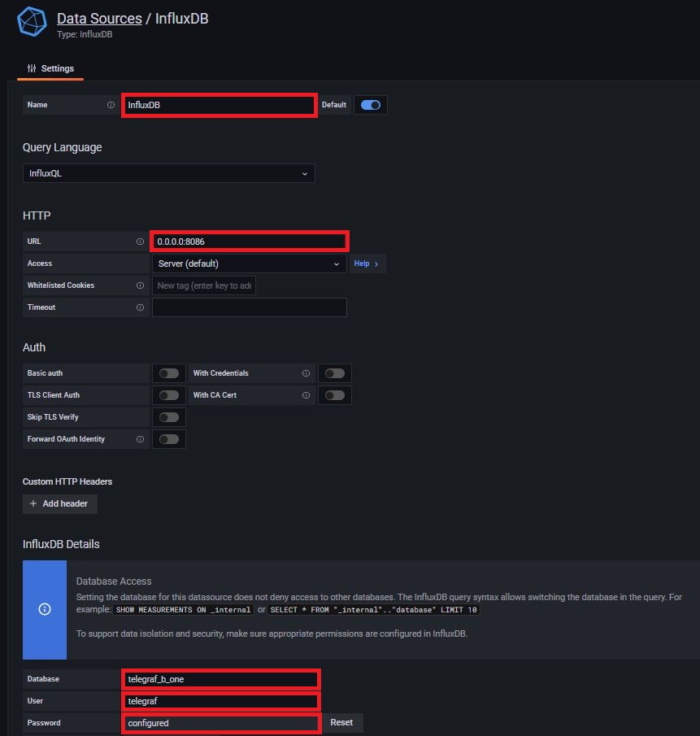
Task: Click the Whitelisted Cookies info icon
Action: (140, 285)
